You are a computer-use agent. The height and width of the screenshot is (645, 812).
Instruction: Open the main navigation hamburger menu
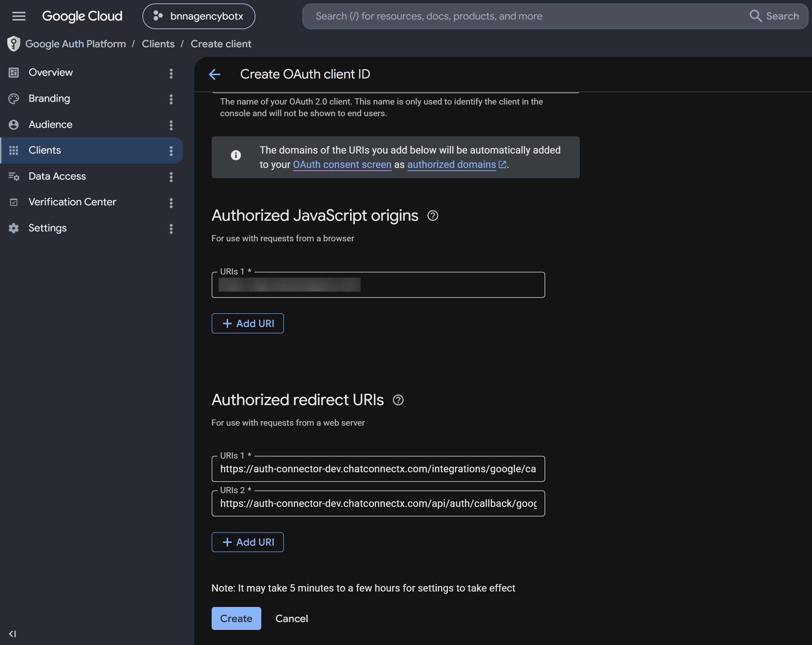[x=19, y=16]
